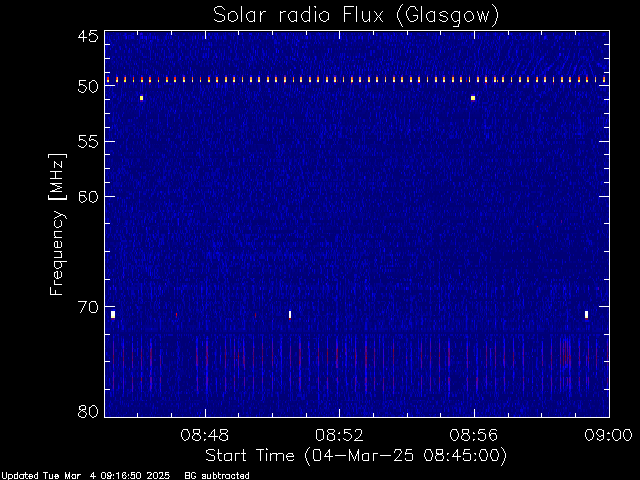Click the yellow burst near 51 MHz at 08:56
Viewport: 640px width, 480px height.
coord(473,98)
